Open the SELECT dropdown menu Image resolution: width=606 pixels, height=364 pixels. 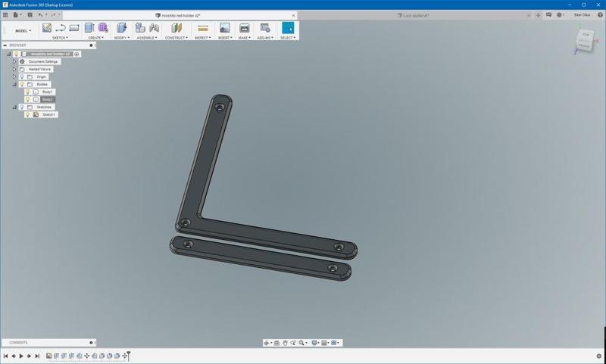[x=288, y=38]
